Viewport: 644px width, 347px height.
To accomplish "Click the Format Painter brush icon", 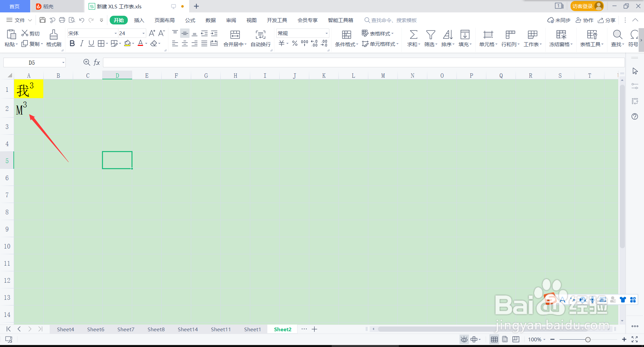I will [54, 34].
